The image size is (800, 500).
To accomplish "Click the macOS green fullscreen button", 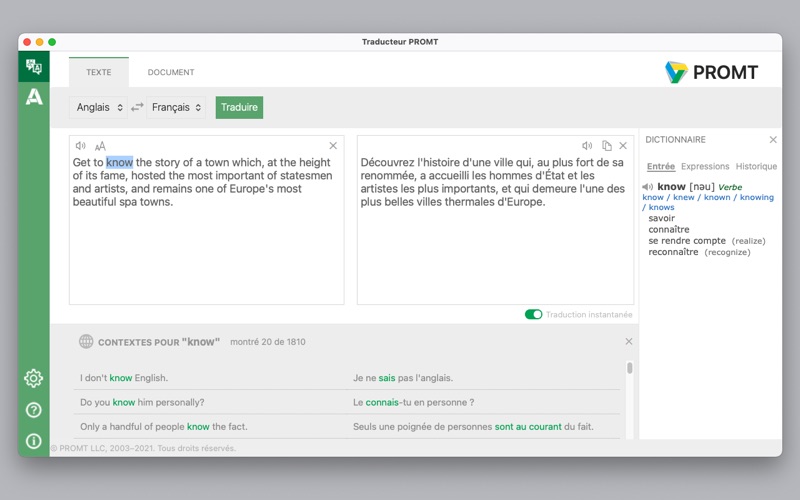I will [52, 42].
